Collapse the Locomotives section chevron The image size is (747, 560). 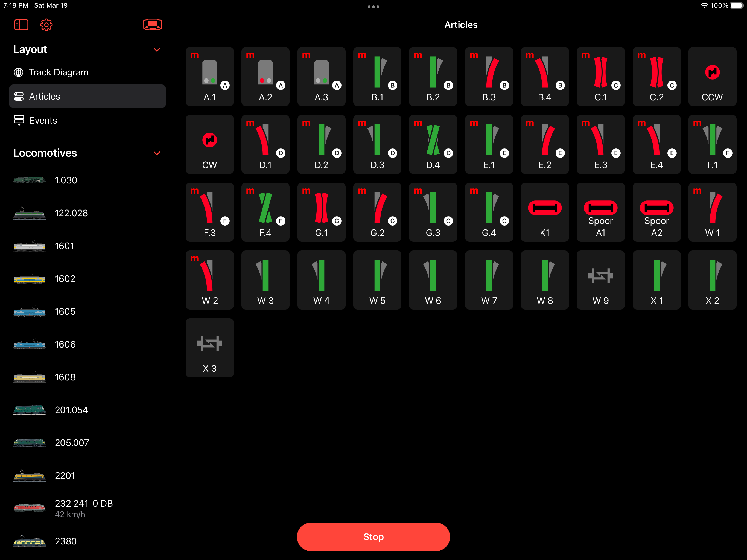pyautogui.click(x=157, y=153)
